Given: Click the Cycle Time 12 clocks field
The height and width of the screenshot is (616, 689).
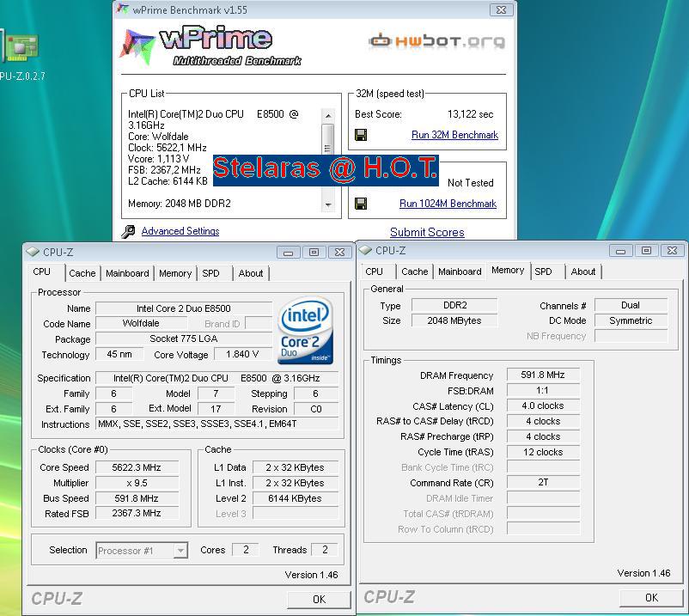Looking at the screenshot, I should pyautogui.click(x=543, y=452).
